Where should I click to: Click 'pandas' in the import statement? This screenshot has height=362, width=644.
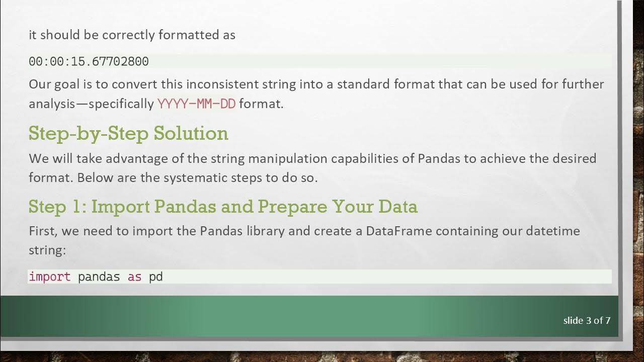tap(99, 277)
